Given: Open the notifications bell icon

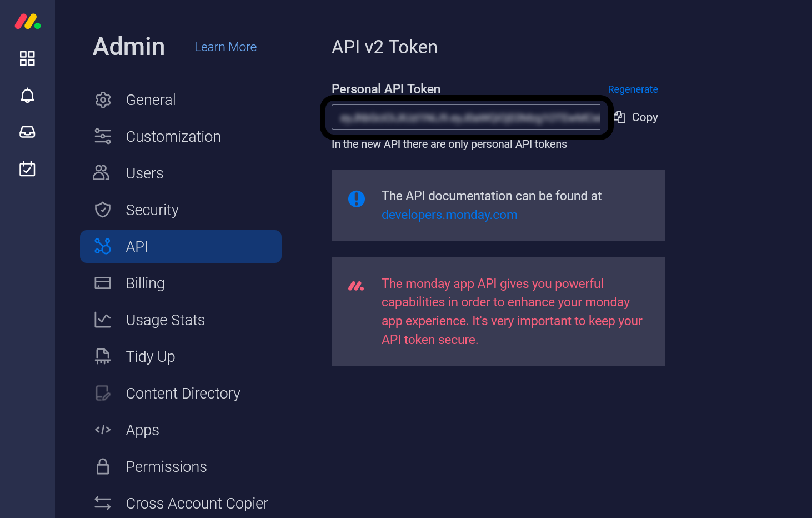Looking at the screenshot, I should (27, 96).
